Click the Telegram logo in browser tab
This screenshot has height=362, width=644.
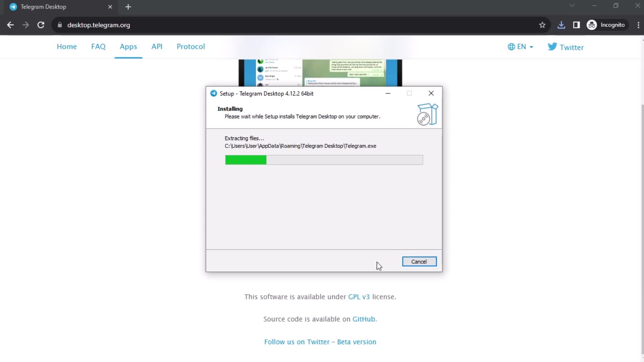tap(13, 7)
